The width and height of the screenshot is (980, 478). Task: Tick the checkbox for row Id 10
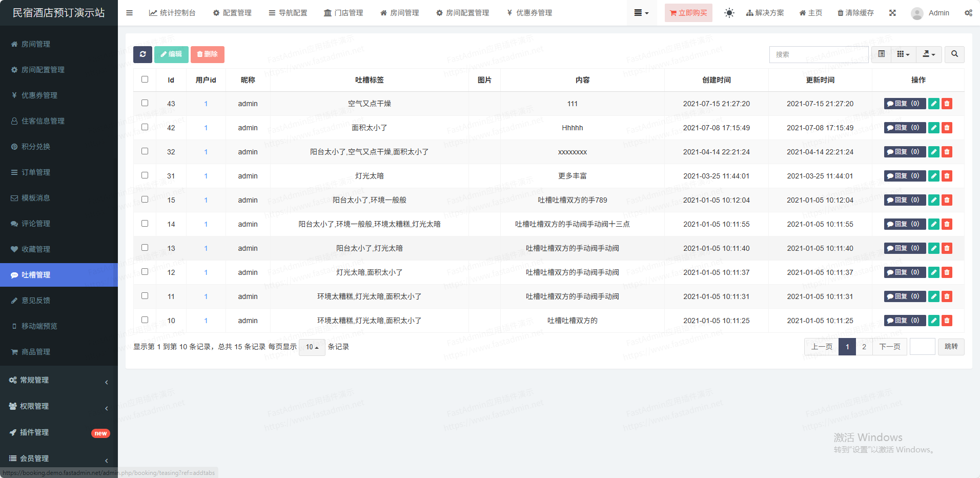[x=145, y=320]
